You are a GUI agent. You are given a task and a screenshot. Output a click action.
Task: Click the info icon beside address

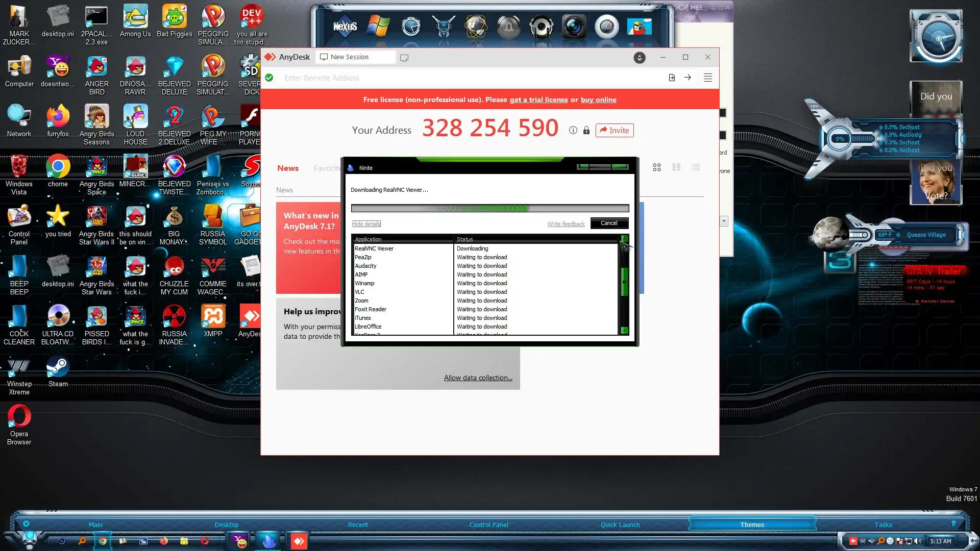pyautogui.click(x=573, y=131)
